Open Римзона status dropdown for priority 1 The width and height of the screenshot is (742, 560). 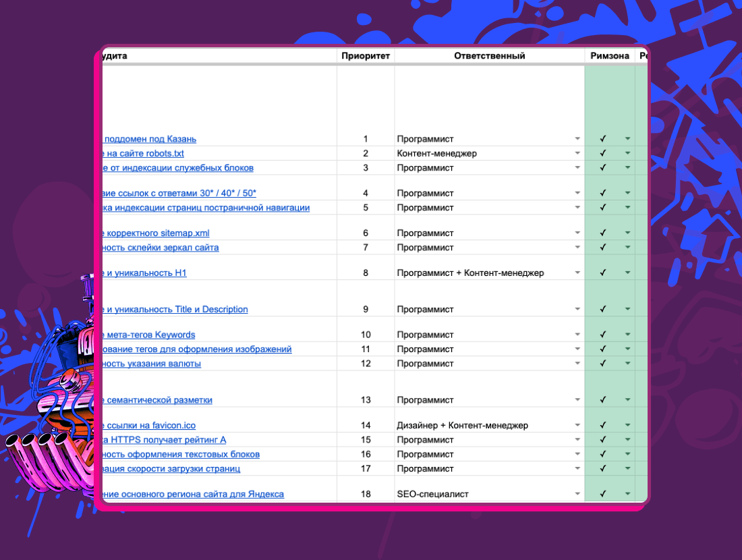click(627, 139)
